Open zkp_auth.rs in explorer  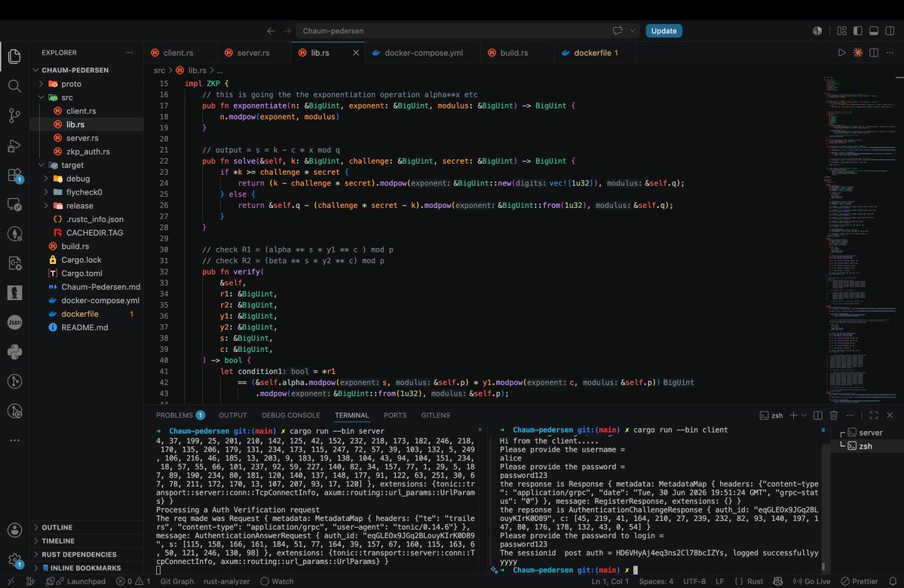[87, 152]
